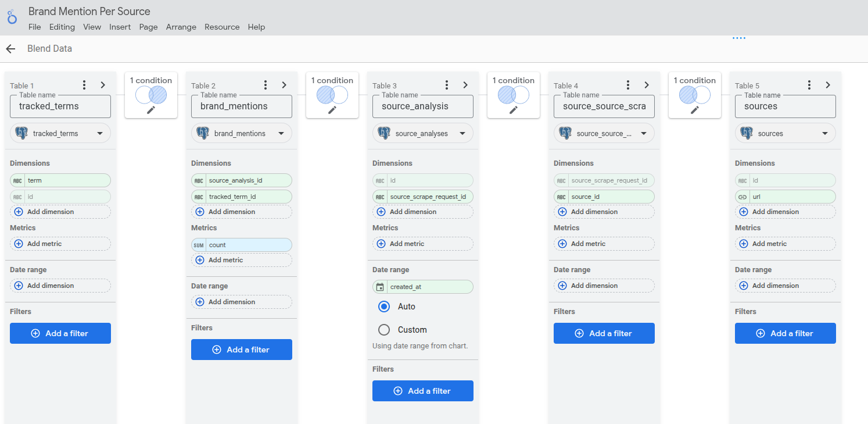
Task: Collapse Table 2 with its chevron
Action: (x=284, y=85)
